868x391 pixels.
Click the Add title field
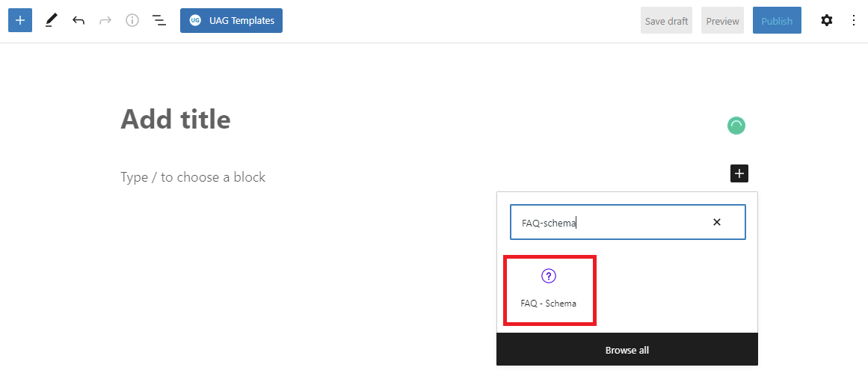[176, 120]
